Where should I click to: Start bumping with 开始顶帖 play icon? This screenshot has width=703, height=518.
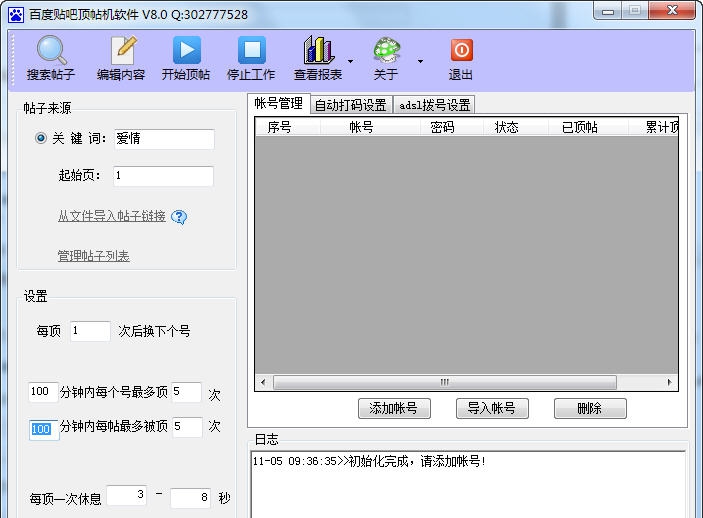click(x=186, y=51)
